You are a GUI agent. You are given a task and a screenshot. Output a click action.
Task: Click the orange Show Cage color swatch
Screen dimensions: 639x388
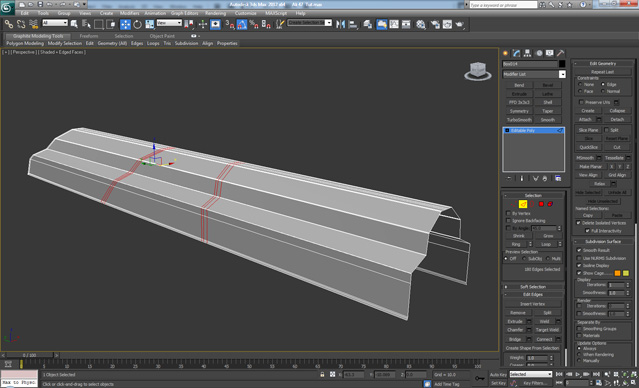coord(617,273)
